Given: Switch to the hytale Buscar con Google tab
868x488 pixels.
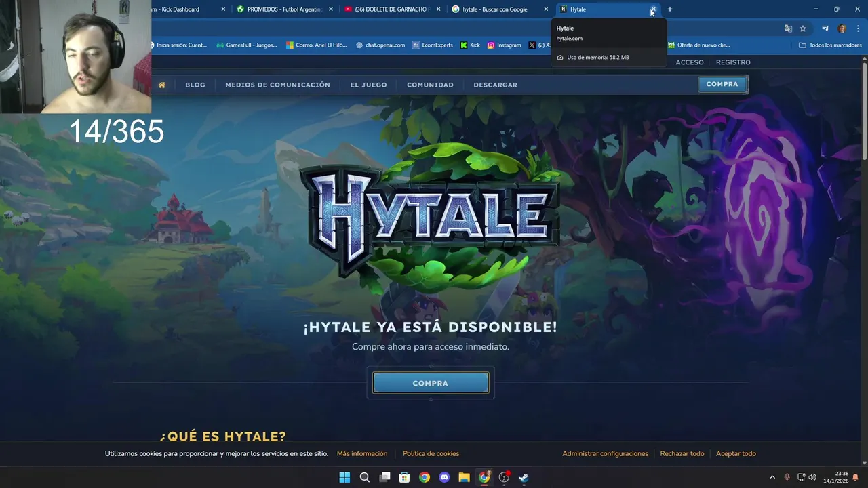Looking at the screenshot, I should (x=498, y=9).
